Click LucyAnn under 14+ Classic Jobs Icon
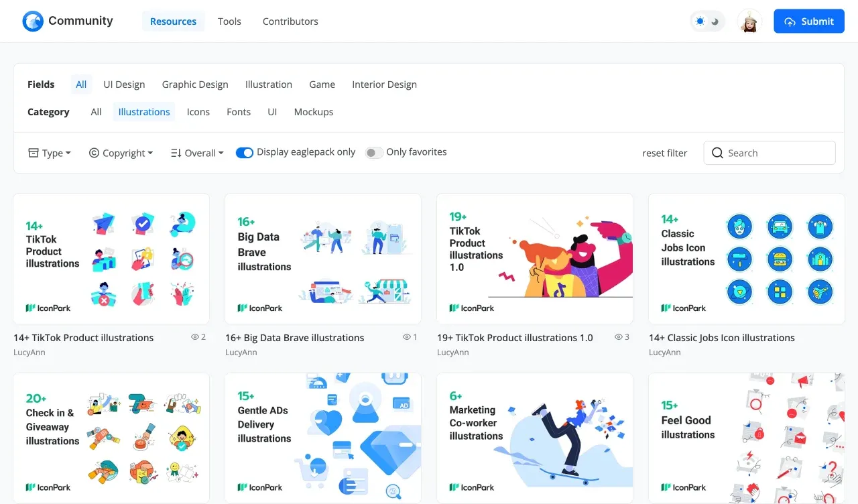Image resolution: width=858 pixels, height=504 pixels. click(665, 353)
